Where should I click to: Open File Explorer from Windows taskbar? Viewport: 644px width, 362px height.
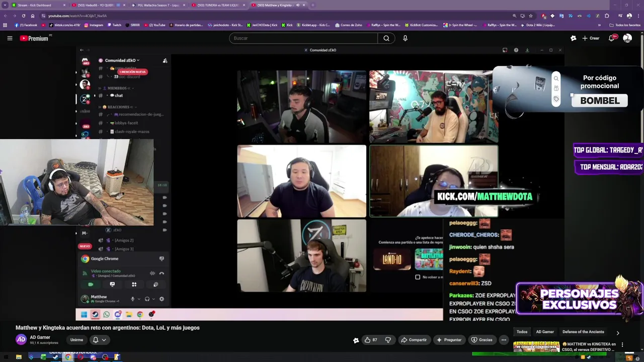[19, 357]
